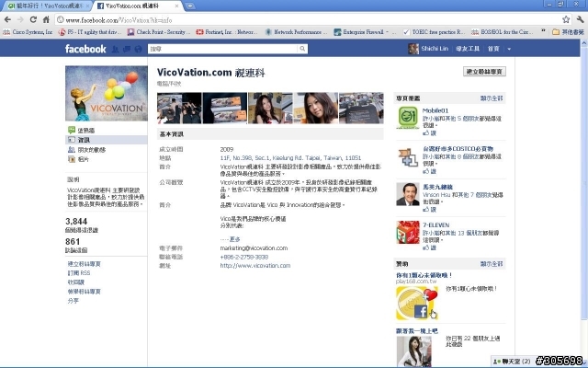Show all recommended pages link
Viewport: 588px width, 368px height.
(x=492, y=98)
